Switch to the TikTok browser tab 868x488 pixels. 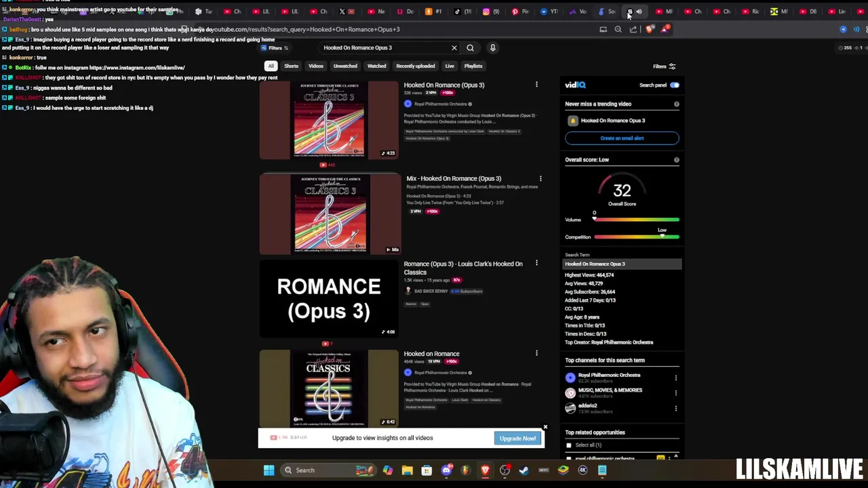[462, 12]
